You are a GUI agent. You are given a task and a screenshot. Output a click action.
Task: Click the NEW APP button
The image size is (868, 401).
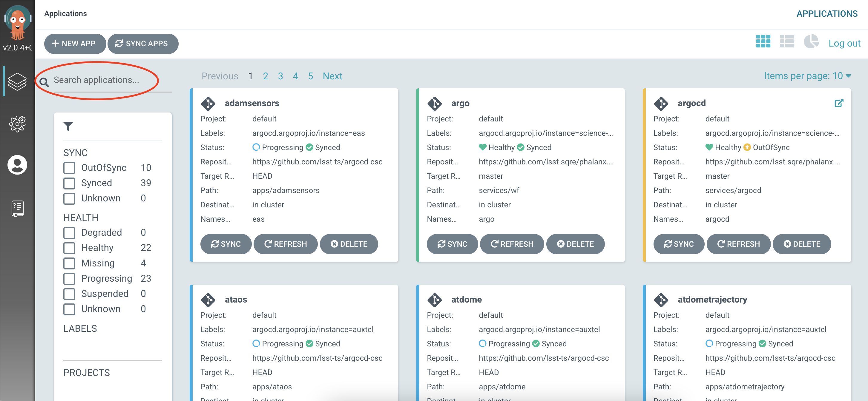click(x=74, y=44)
